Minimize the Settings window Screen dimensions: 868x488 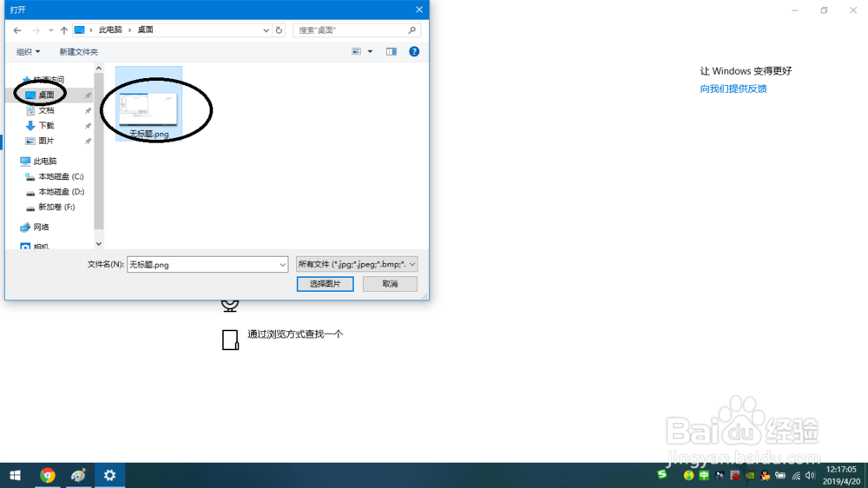[x=795, y=10]
